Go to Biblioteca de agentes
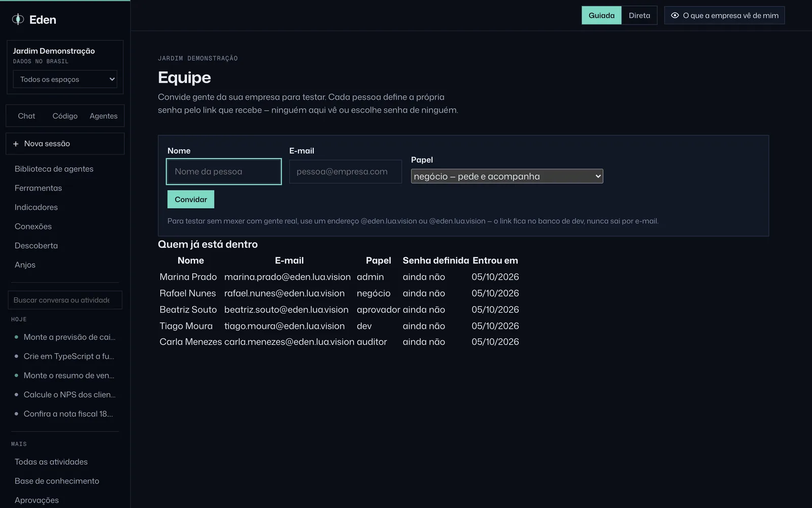812x508 pixels. 54,169
